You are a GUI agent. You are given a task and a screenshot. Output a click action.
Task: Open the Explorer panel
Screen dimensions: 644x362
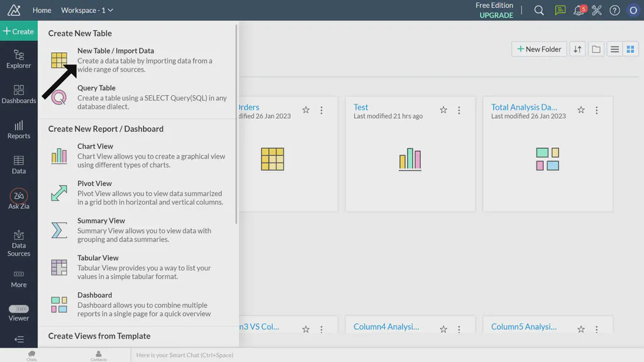tap(18, 60)
